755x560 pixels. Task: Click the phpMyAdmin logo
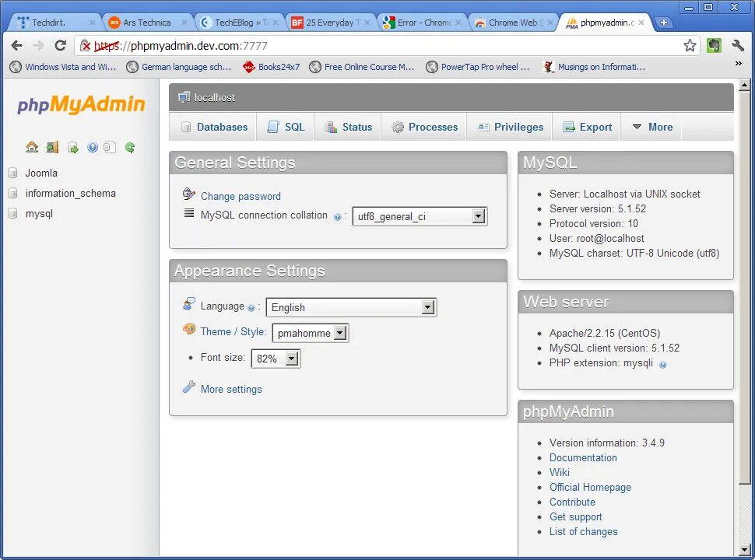click(81, 104)
